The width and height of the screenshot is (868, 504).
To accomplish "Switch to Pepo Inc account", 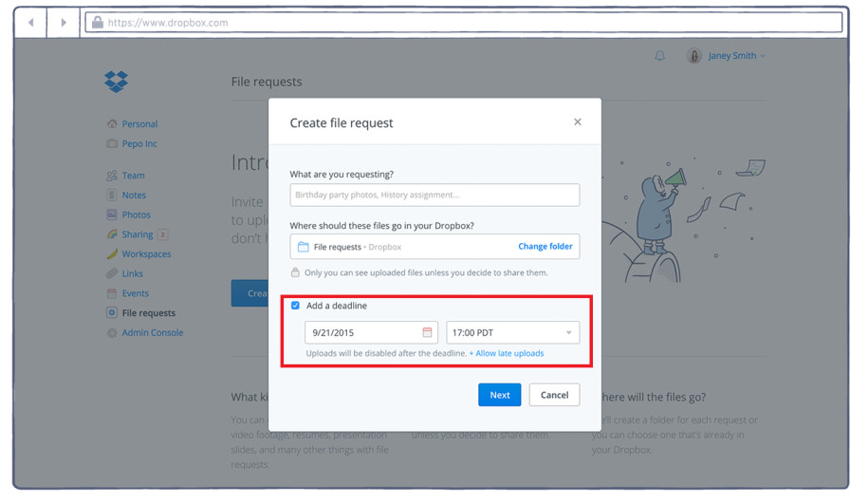I will pos(139,143).
